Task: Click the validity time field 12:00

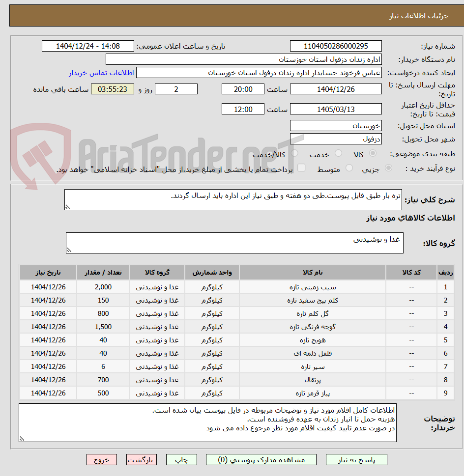Action: tap(243, 109)
